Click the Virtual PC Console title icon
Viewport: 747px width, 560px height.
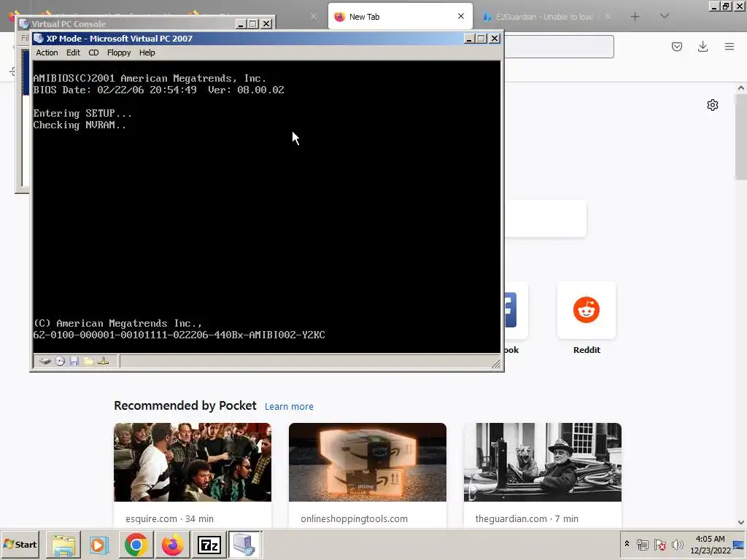[24, 24]
